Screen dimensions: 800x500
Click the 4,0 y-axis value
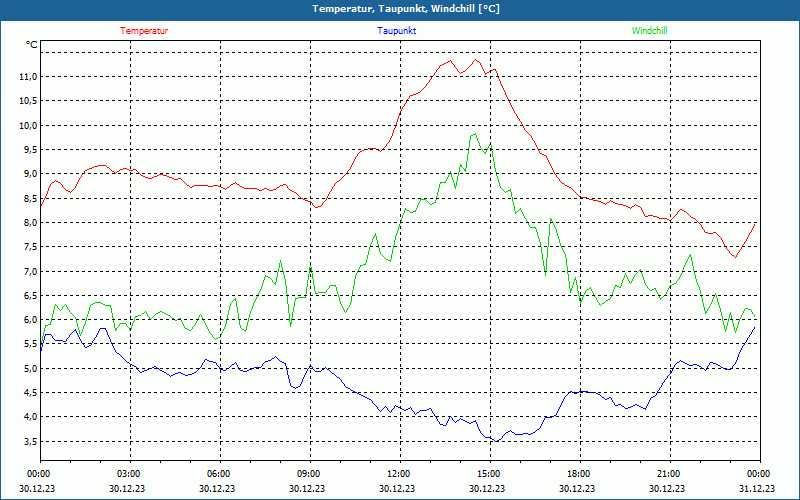click(x=30, y=417)
